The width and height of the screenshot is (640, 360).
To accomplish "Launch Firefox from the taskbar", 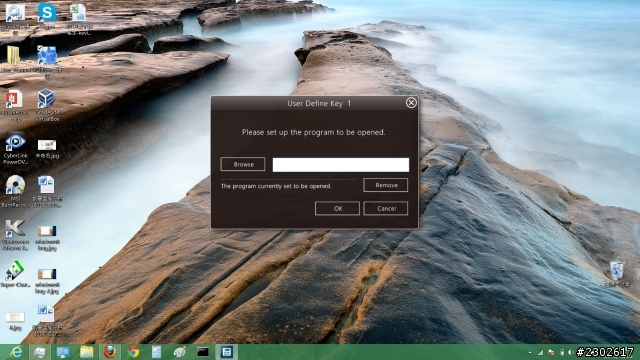I will (x=109, y=352).
